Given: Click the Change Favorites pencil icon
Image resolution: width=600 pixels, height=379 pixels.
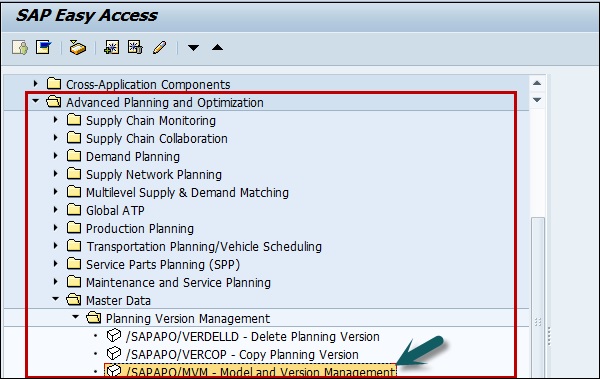Looking at the screenshot, I should [x=159, y=47].
